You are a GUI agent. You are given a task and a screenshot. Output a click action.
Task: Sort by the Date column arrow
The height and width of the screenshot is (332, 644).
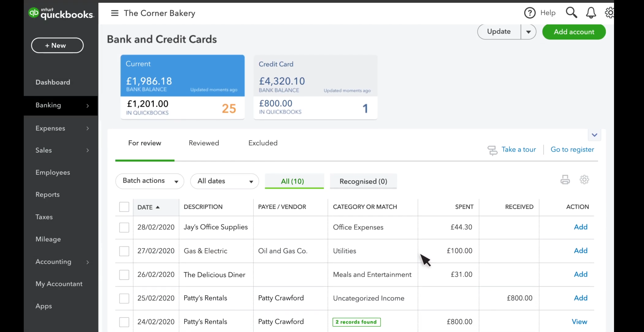click(157, 207)
